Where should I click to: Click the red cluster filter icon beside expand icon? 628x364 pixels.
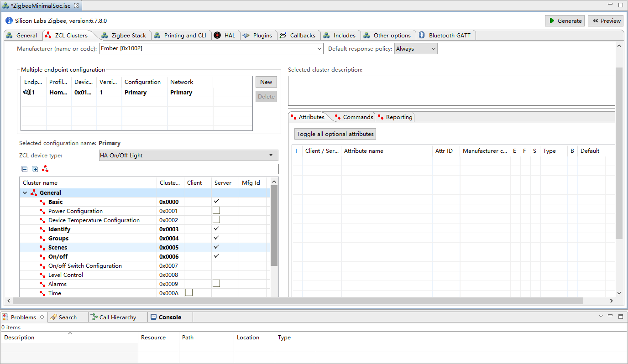(x=45, y=169)
